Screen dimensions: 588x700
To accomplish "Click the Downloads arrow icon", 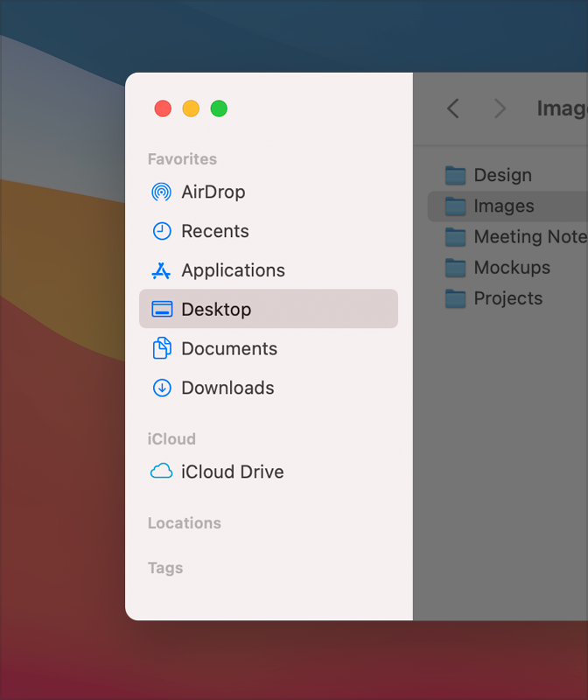I will click(162, 388).
